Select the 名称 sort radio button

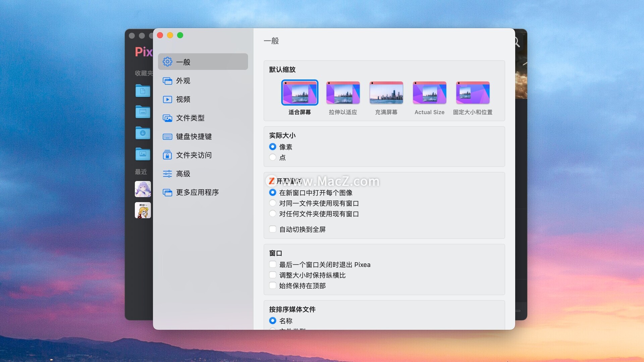pos(273,321)
